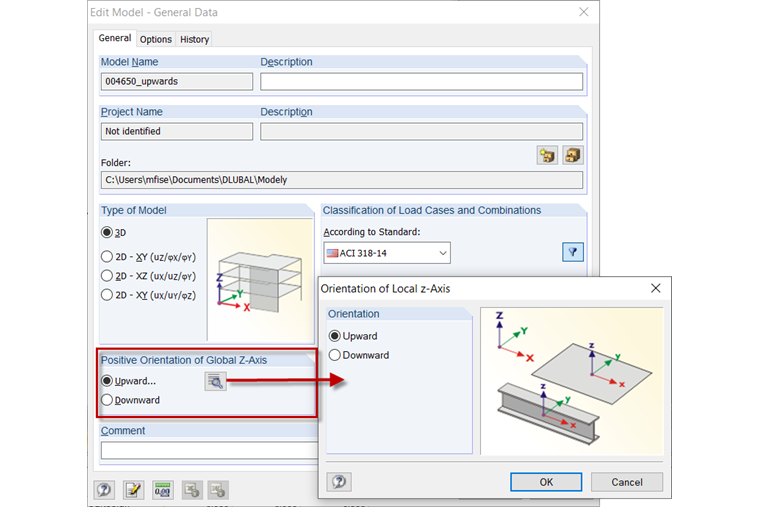Click the Comment input field
The height and width of the screenshot is (507, 760).
coord(209,450)
